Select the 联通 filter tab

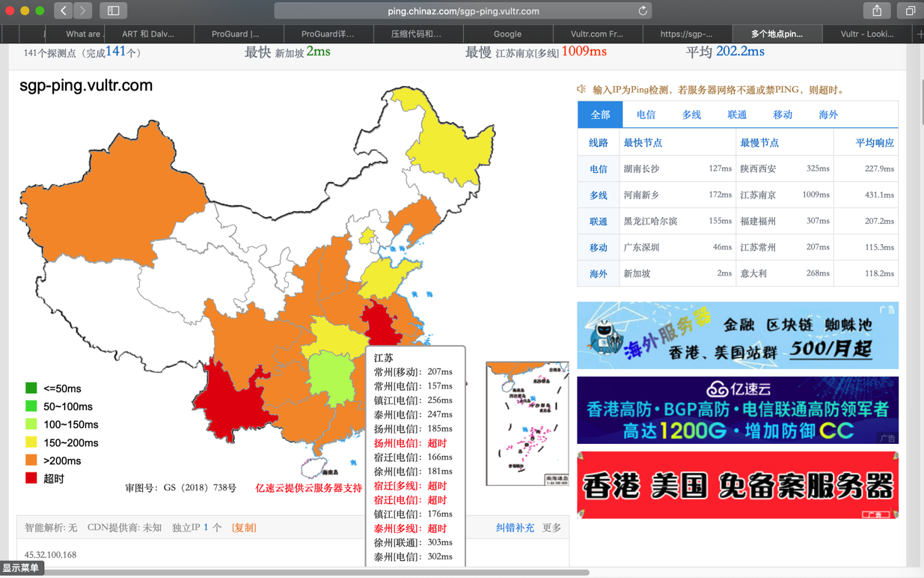click(x=737, y=115)
